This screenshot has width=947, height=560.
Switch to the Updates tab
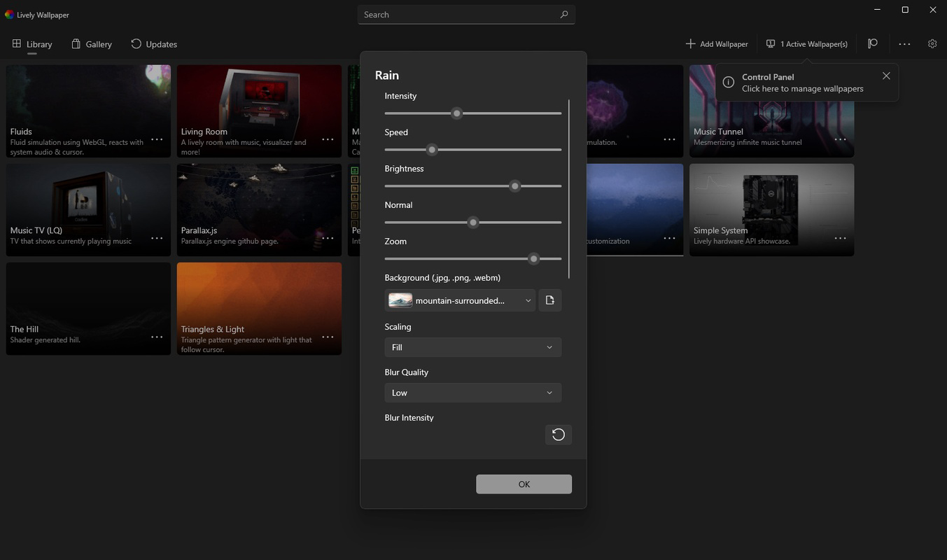154,44
